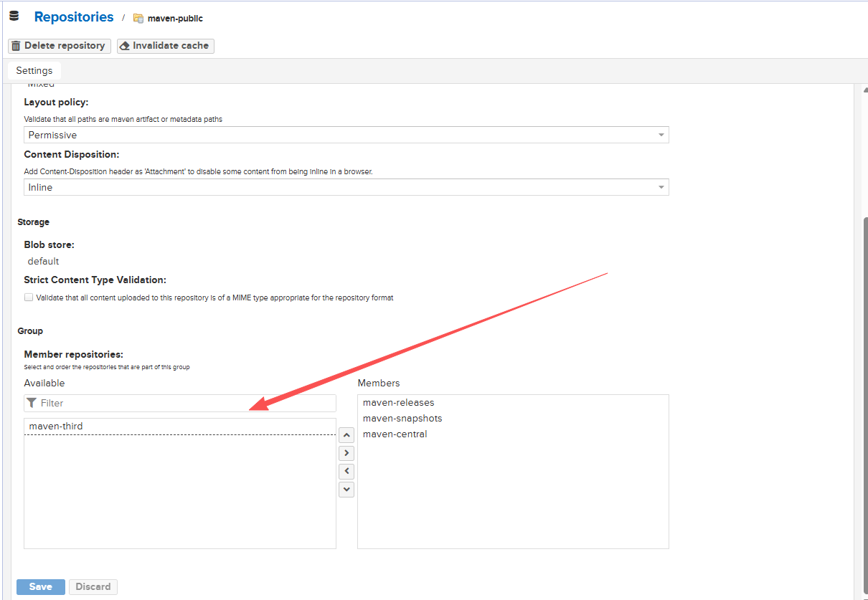
Task: Click the move-down arrow button
Action: point(346,489)
